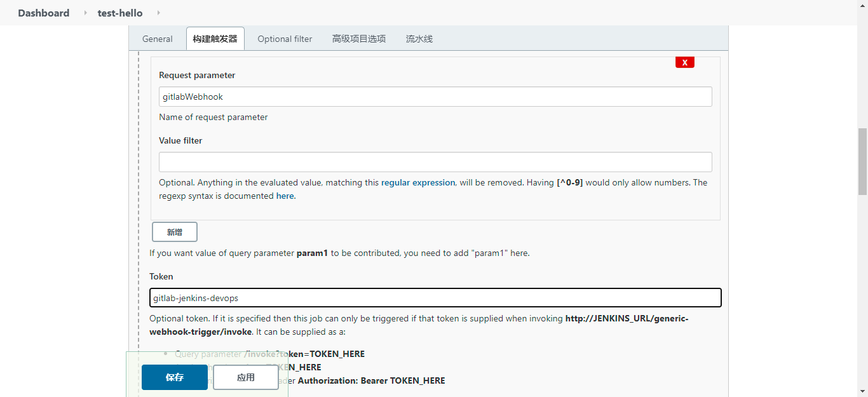
Task: Expand the arrow after test-hello breadcrumb
Action: coord(158,13)
